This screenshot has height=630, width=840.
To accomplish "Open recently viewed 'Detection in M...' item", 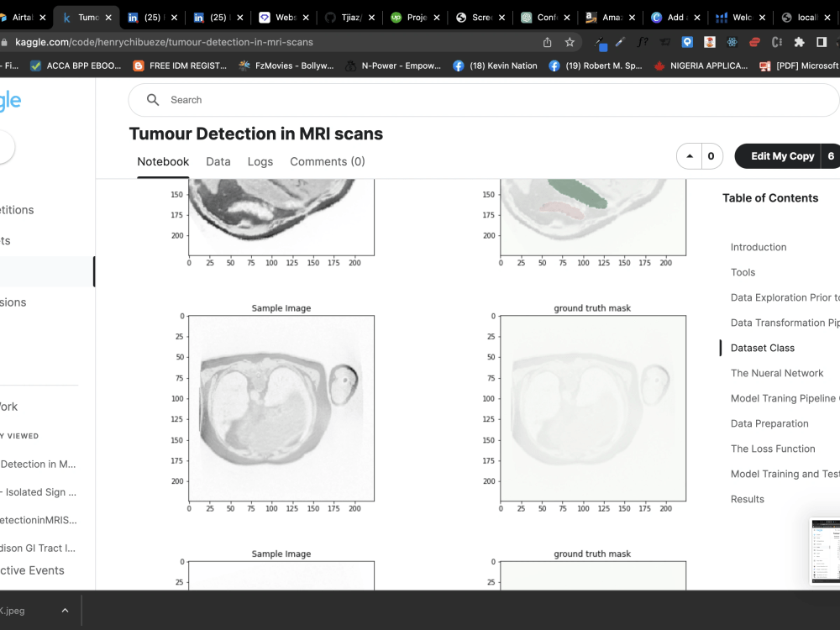I will click(x=38, y=464).
